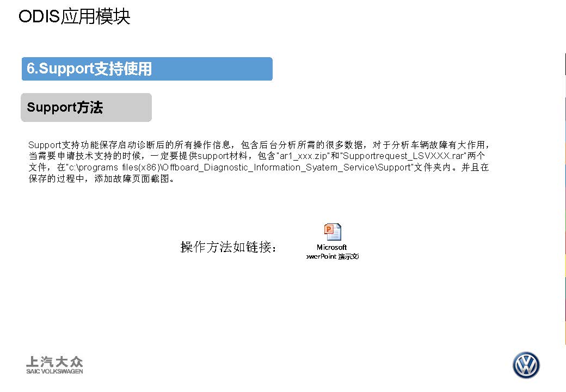Click the SAIC Volkswagen logo
This screenshot has height=392, width=566.
coord(54,365)
